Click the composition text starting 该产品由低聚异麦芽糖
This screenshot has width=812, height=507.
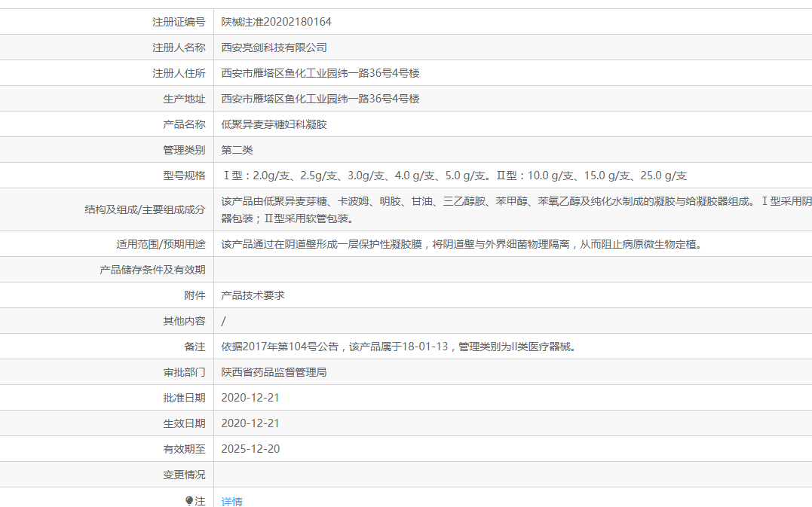[516, 209]
